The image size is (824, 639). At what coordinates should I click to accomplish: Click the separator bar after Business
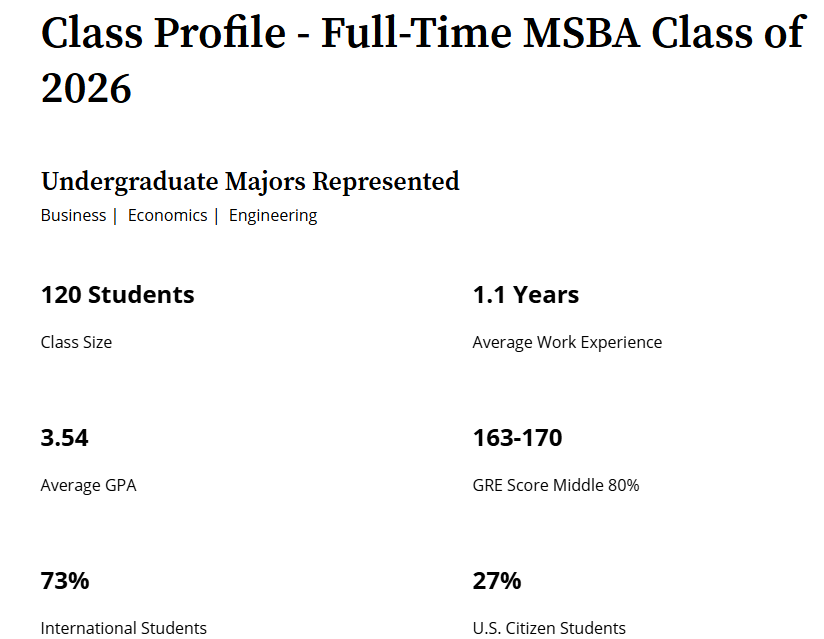point(115,215)
